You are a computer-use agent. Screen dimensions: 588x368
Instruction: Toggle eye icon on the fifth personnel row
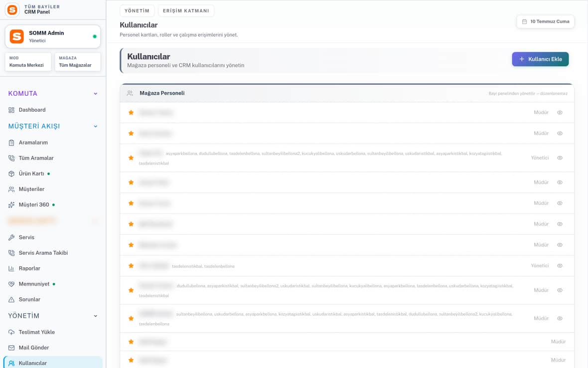pyautogui.click(x=560, y=203)
